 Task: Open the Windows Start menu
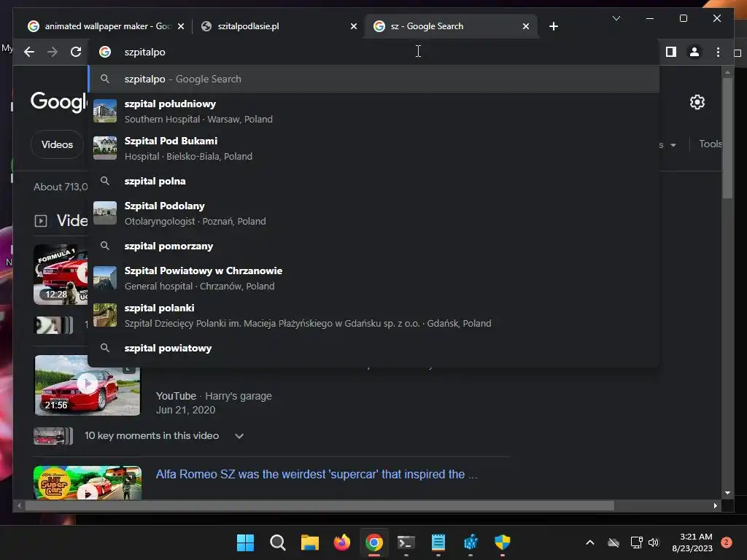(245, 542)
